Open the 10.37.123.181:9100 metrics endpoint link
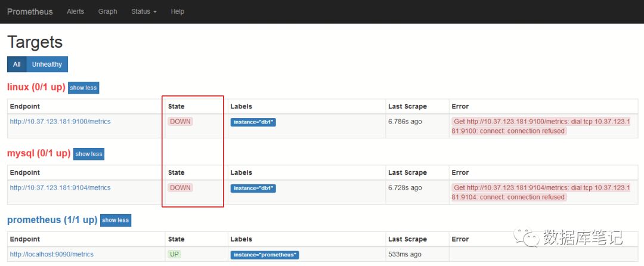644x266 pixels. 60,122
